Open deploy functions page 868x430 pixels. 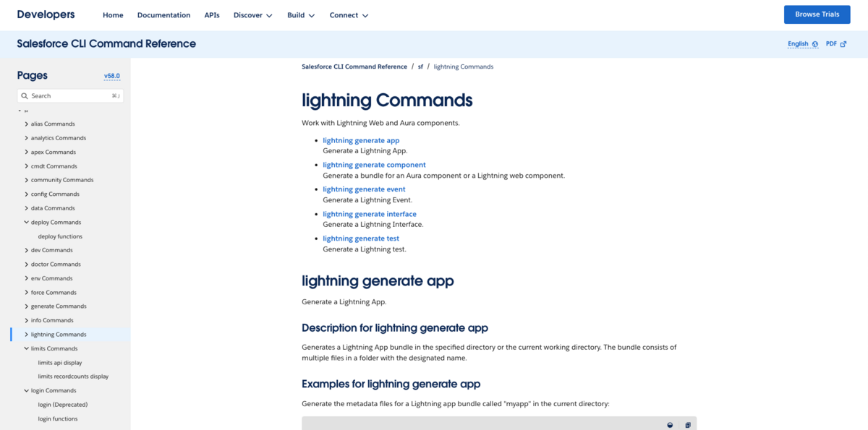click(x=60, y=236)
